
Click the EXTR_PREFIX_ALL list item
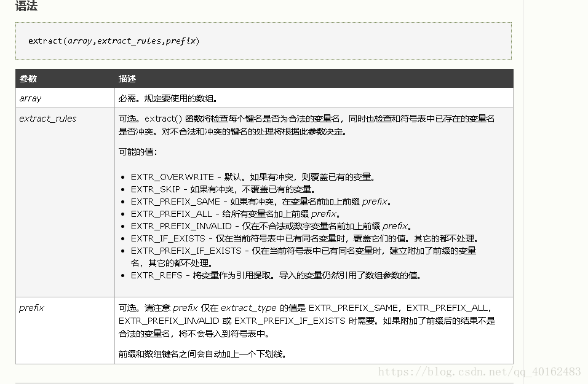[x=235, y=214]
